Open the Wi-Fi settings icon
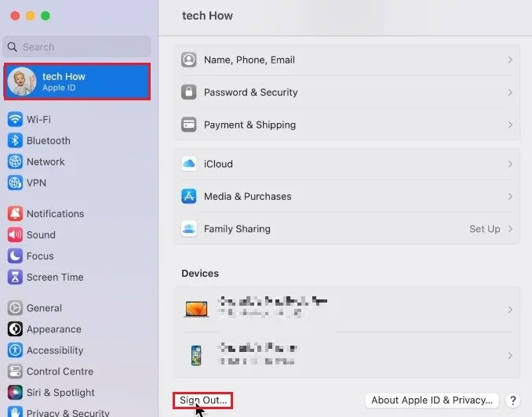 (15, 119)
